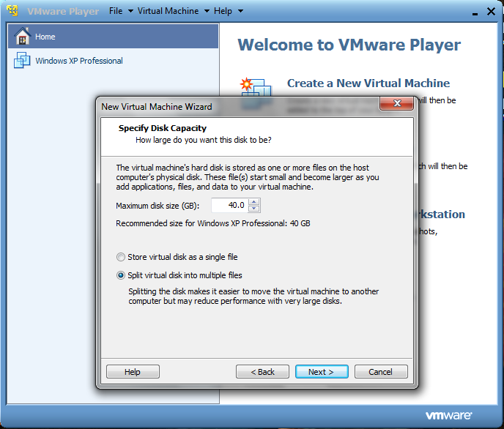Screen dimensions: 504x429
Task: Select the Home item in sidebar
Action: pyautogui.click(x=113, y=36)
